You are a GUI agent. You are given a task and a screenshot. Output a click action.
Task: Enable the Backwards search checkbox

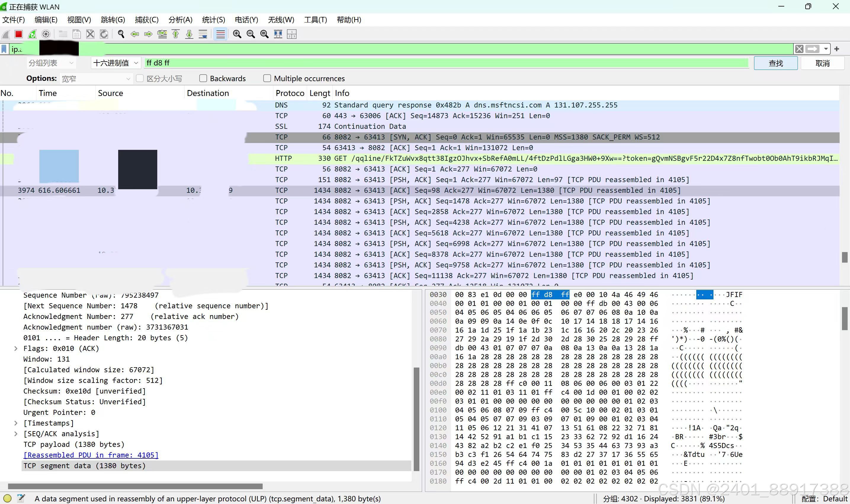pos(203,78)
